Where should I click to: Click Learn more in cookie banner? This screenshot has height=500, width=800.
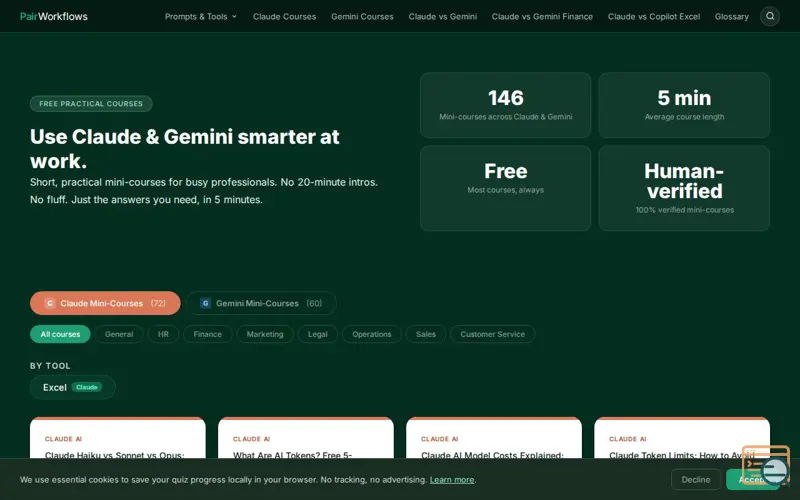(x=452, y=480)
